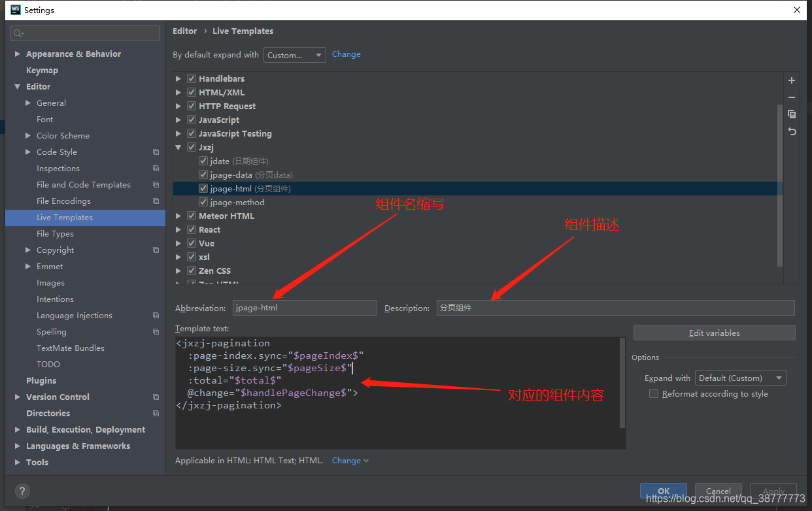Screen dimensions: 812x511
Task: Click inside the Template text editor
Action: [397, 393]
